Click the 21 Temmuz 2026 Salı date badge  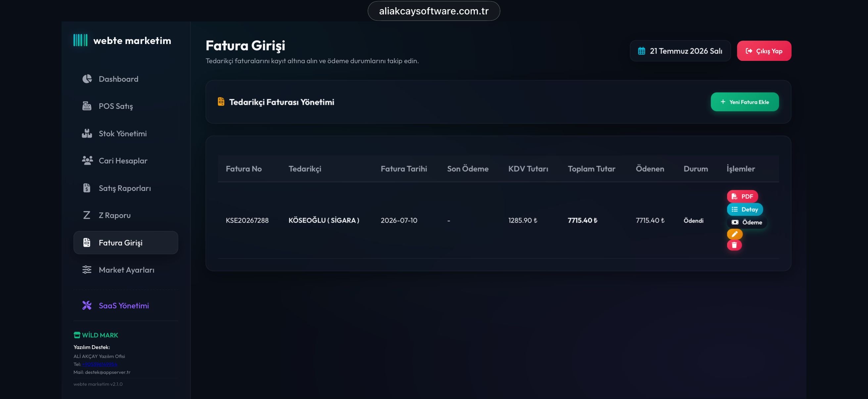(x=680, y=51)
